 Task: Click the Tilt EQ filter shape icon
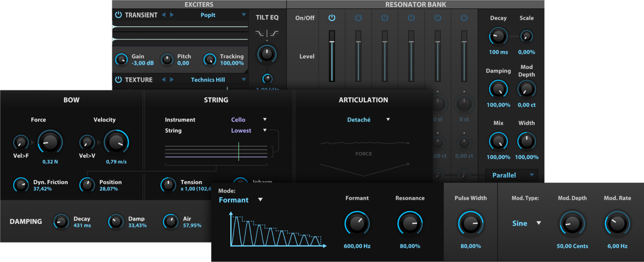[267, 33]
